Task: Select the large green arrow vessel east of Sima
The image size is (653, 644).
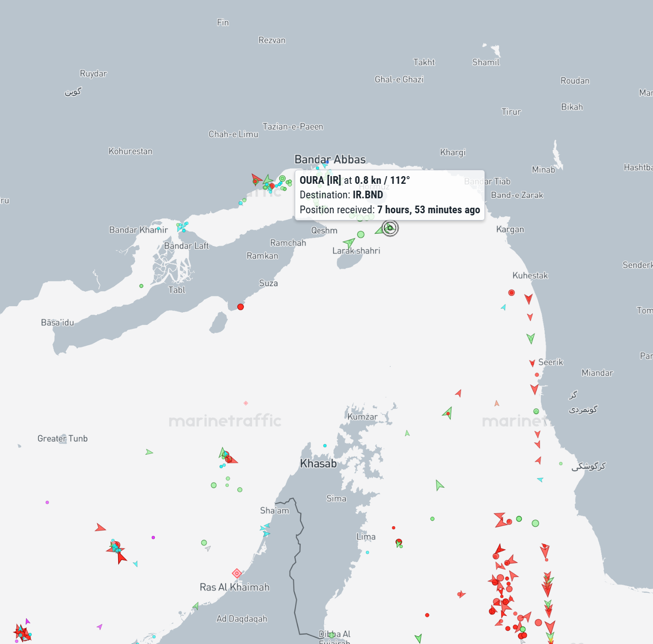Action: [439, 485]
